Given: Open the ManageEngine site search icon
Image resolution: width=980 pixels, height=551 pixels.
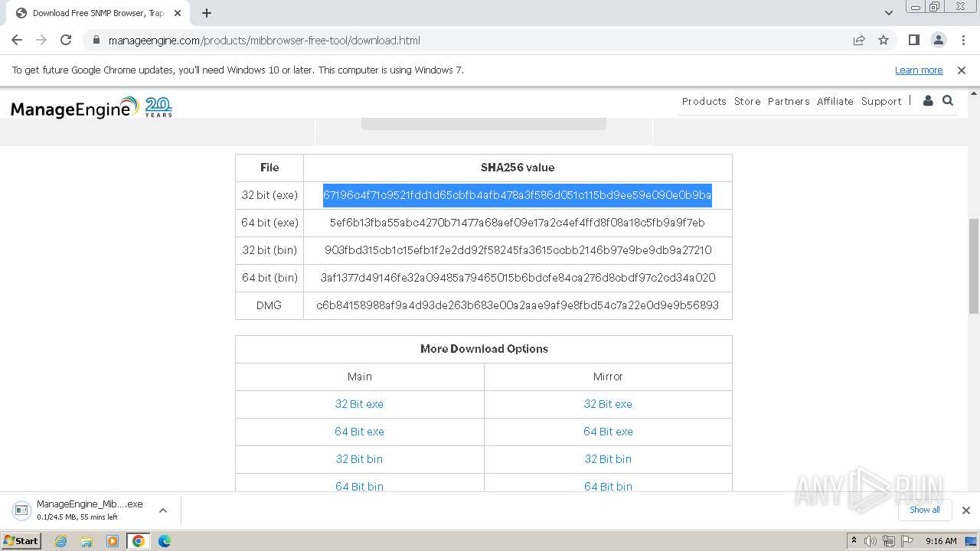Looking at the screenshot, I should pos(948,101).
